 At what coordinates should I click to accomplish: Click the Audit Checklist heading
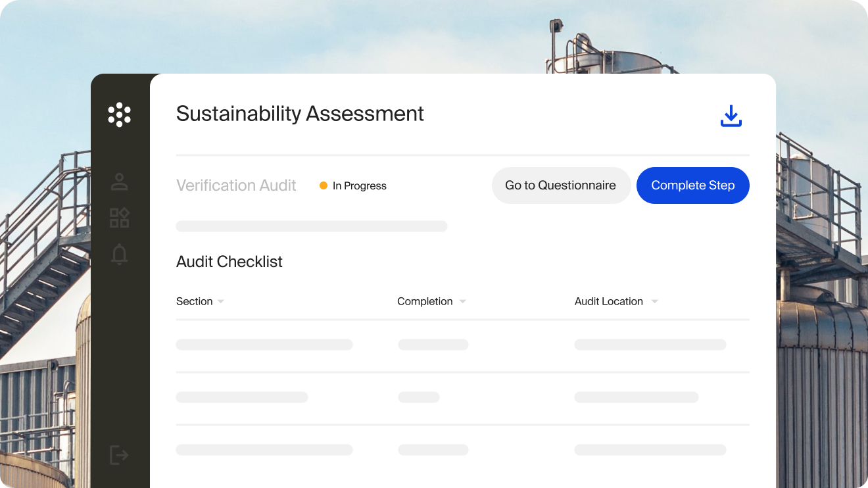click(229, 262)
